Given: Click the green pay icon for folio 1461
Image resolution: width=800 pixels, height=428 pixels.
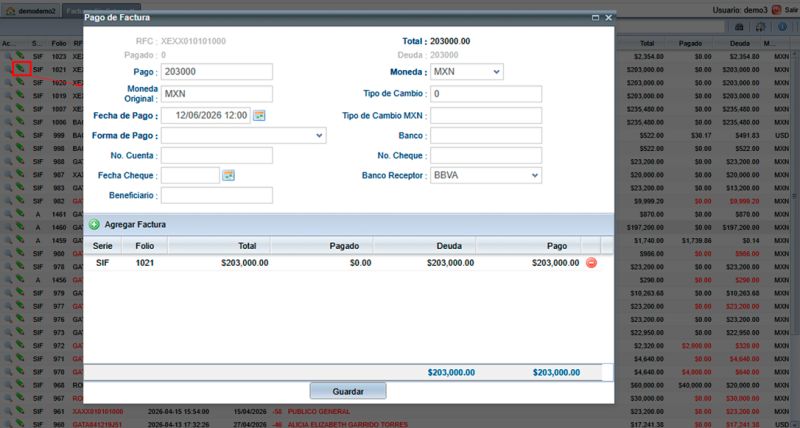Looking at the screenshot, I should click(x=20, y=213).
